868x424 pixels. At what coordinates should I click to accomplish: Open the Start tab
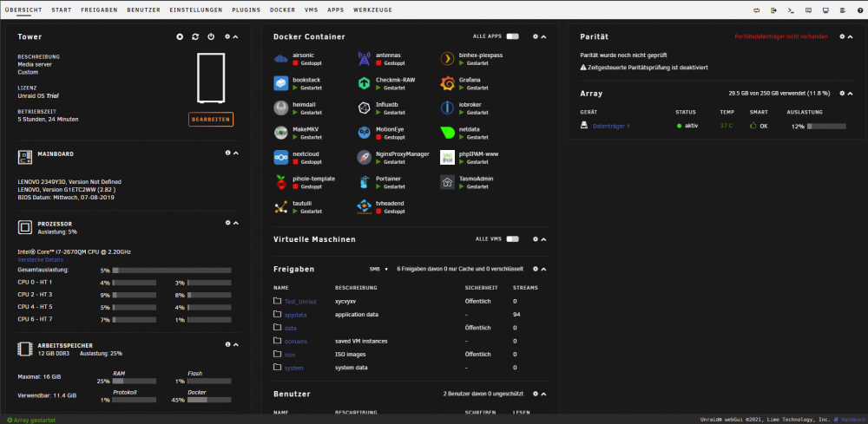(62, 10)
